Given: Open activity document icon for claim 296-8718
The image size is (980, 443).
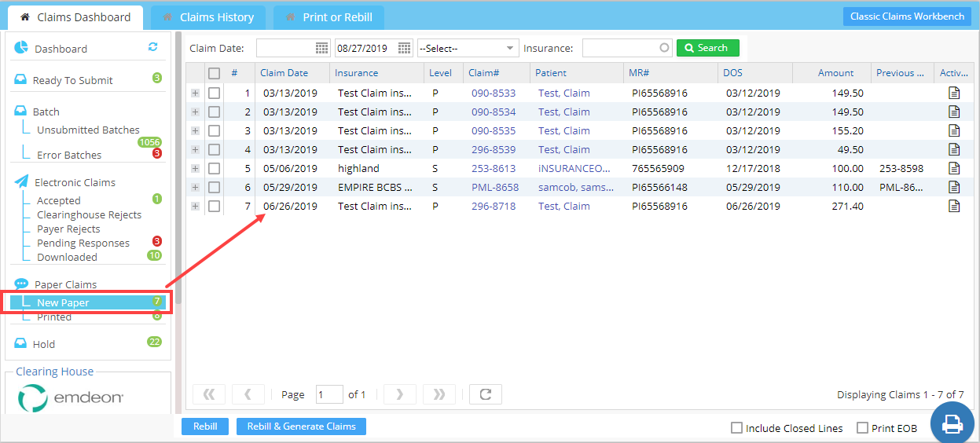Looking at the screenshot, I should (x=954, y=206).
